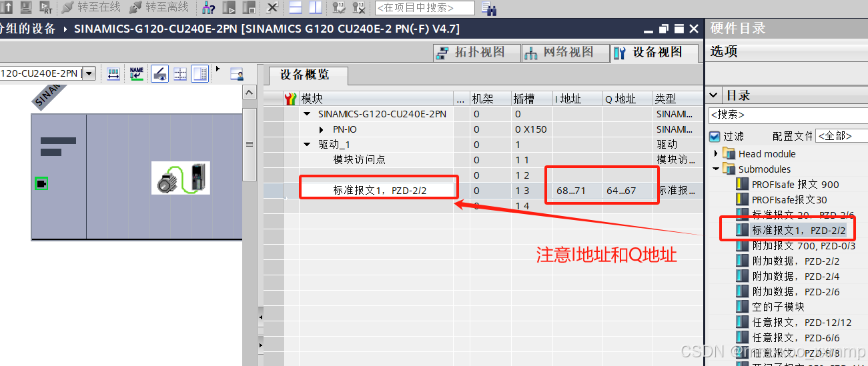Collapse the 目录 catalog section
Image resolution: width=868 pixels, height=366 pixels.
coord(714,95)
